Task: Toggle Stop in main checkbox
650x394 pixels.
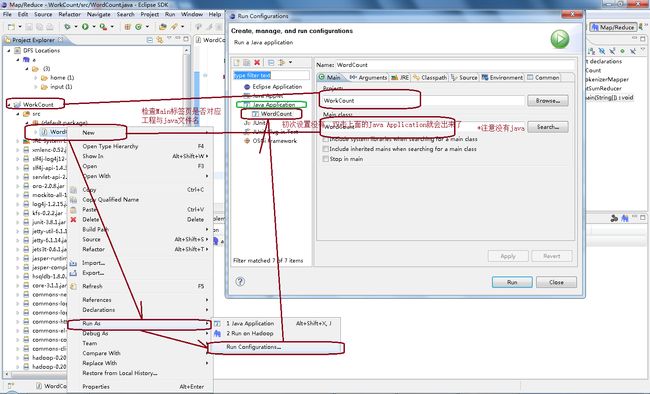Action: (325, 159)
